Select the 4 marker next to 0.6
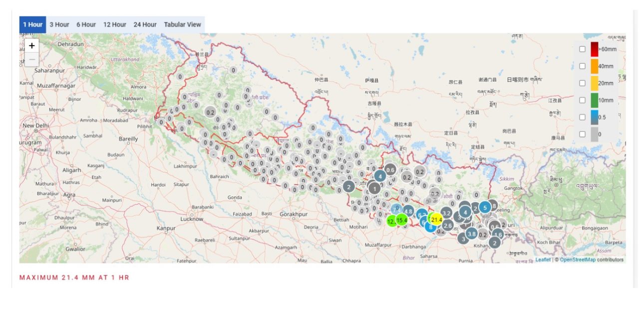This screenshot has height=313, width=644. (x=380, y=176)
